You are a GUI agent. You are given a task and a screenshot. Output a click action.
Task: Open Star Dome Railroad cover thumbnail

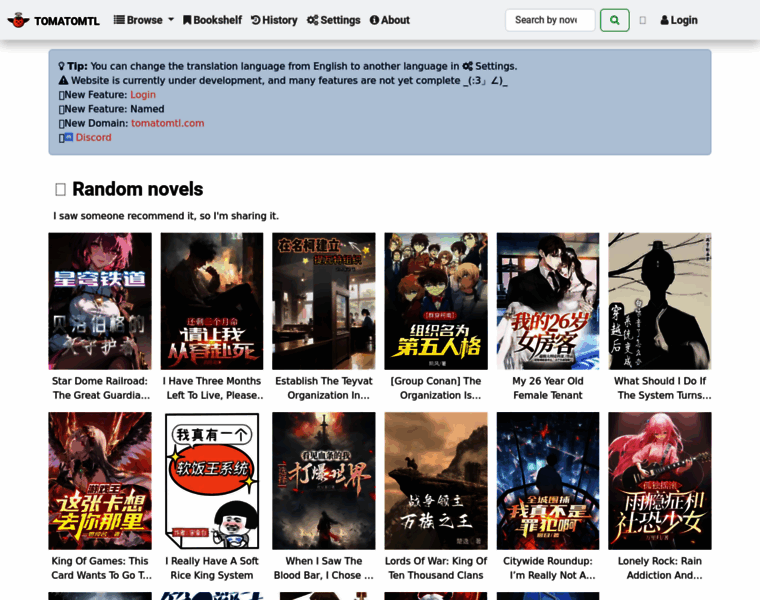100,301
